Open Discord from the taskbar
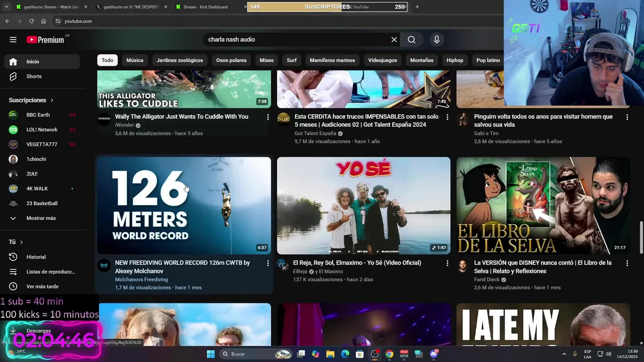644x362 pixels. [x=434, y=354]
